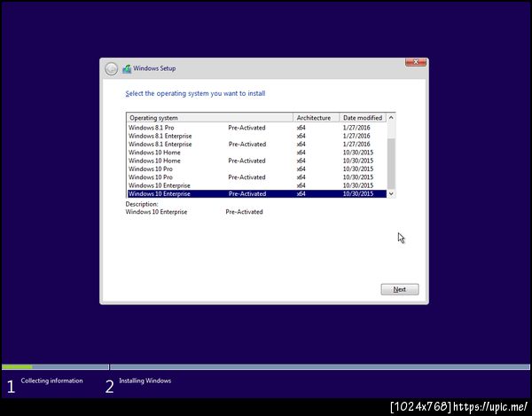Viewport: 532px width, 416px height.
Task: Select Windows 8.1 Enterprise Pre-Activated row
Action: (x=257, y=145)
